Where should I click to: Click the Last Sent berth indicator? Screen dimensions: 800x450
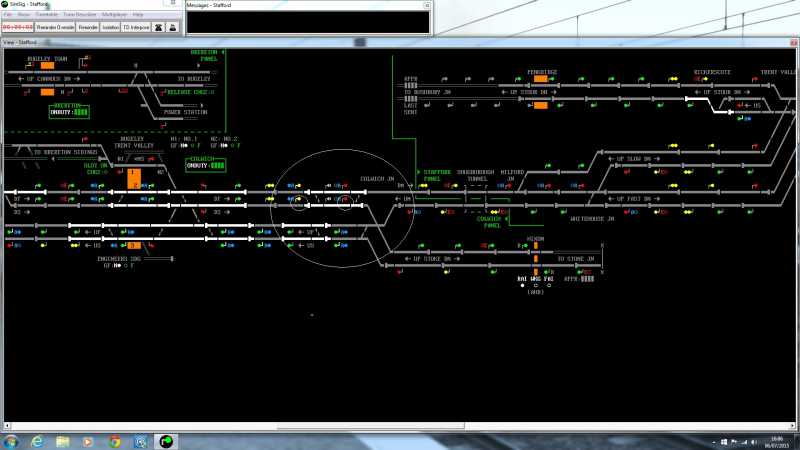[411, 99]
